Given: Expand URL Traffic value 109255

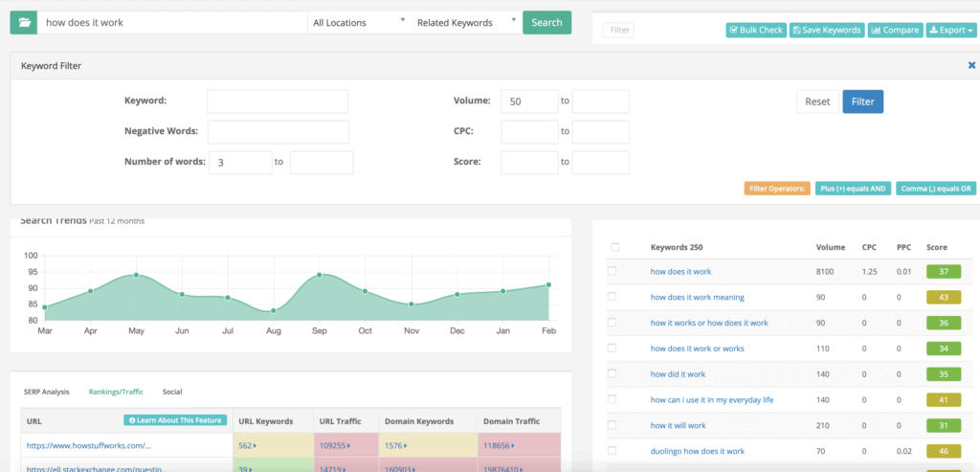Looking at the screenshot, I should (336, 445).
